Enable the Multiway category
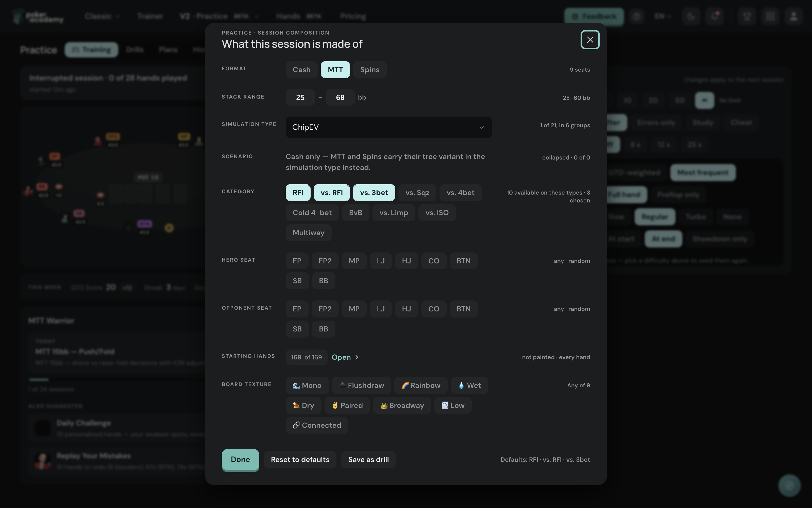 point(308,233)
